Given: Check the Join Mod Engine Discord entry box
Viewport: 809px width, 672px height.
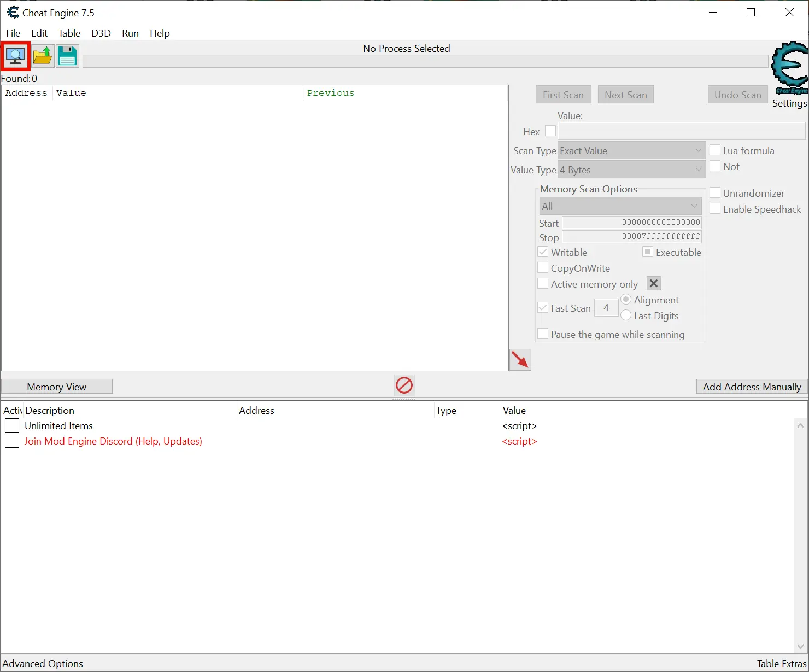Looking at the screenshot, I should [x=12, y=441].
